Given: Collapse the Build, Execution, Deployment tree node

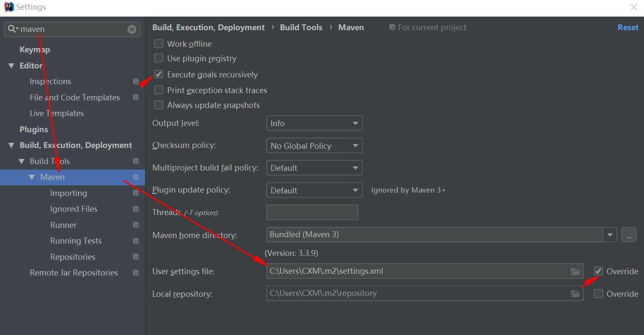Looking at the screenshot, I should click(x=11, y=145).
